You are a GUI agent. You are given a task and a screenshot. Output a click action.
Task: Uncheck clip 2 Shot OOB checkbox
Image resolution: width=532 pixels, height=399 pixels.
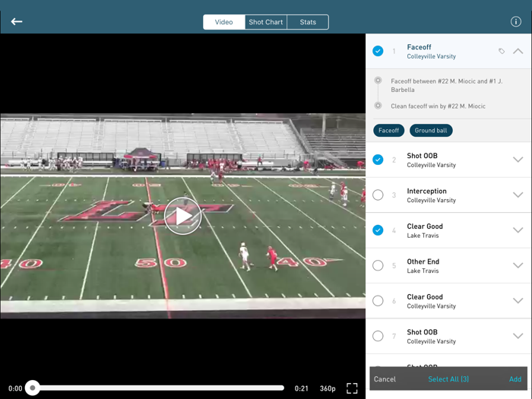click(x=378, y=160)
